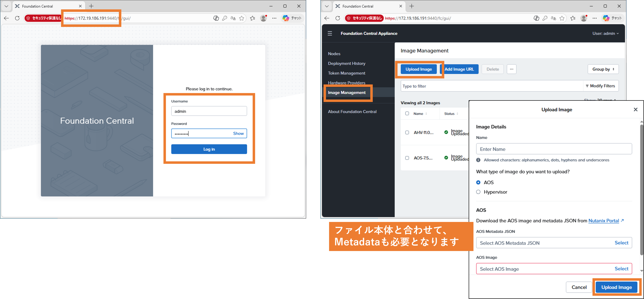Open Modify Filters options

pos(600,86)
